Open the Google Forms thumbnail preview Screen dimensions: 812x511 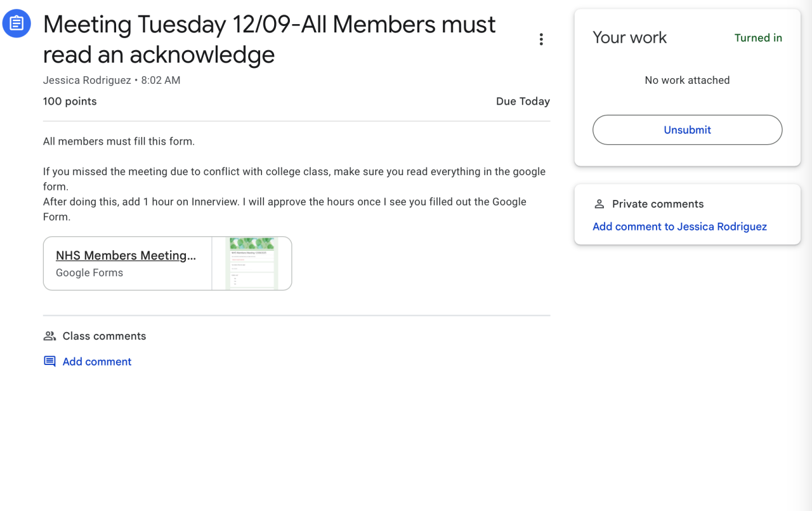pos(252,263)
